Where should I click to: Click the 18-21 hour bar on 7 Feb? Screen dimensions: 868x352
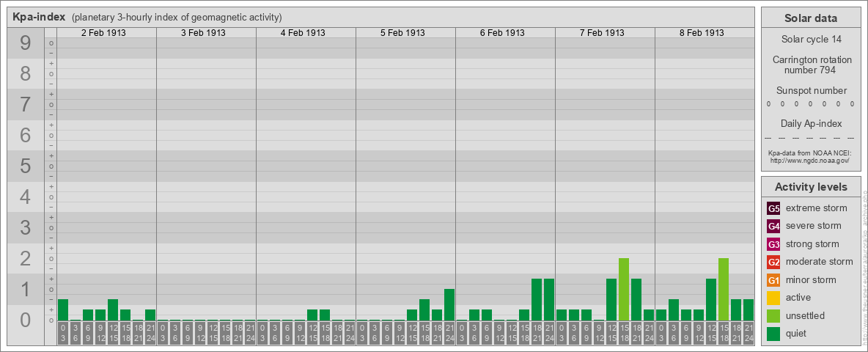[x=636, y=299]
